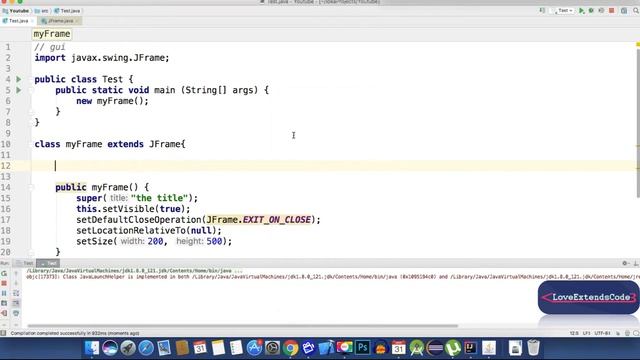Pause output with Run panel pause icon
Viewport: 640px width, 360px height.
click(x=4, y=293)
